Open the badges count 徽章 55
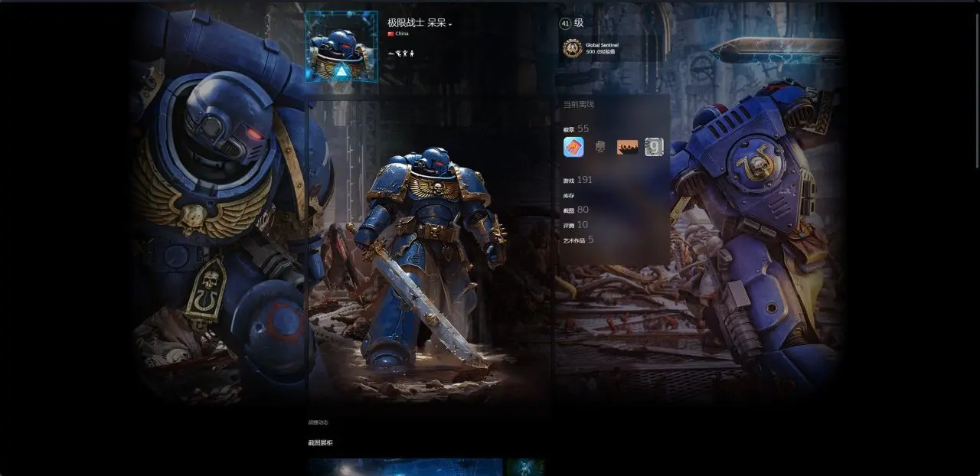This screenshot has width=980, height=476. tap(577, 129)
